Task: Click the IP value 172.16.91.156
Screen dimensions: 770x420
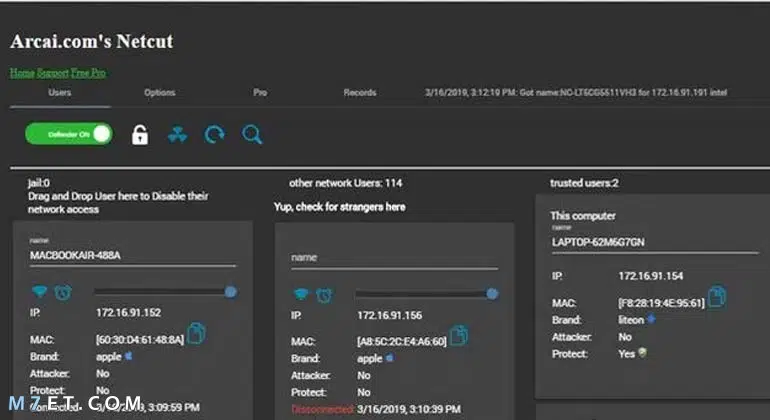Action: [x=389, y=315]
